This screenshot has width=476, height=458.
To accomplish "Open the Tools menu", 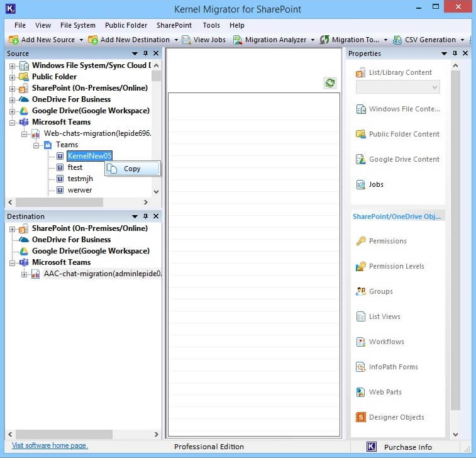I will (211, 25).
